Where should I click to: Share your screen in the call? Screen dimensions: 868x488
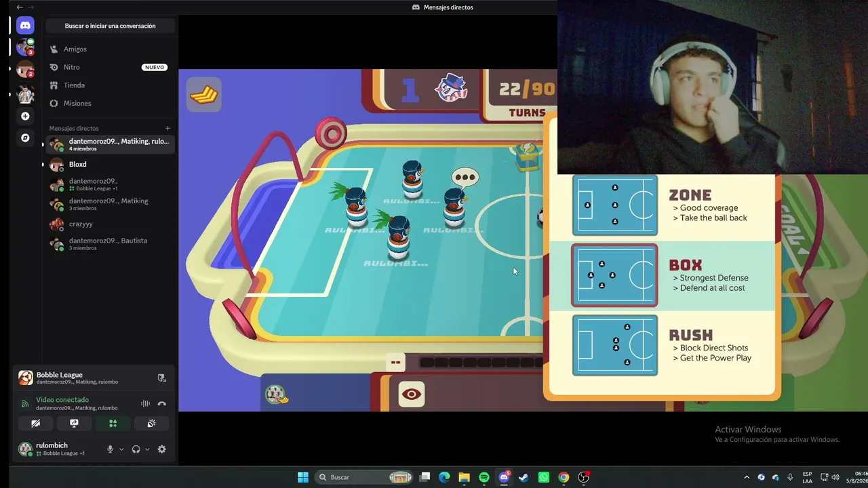pos(74,424)
